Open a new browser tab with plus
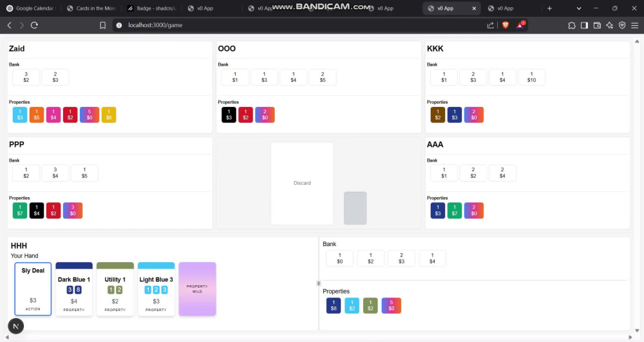The image size is (644, 342). point(549,8)
